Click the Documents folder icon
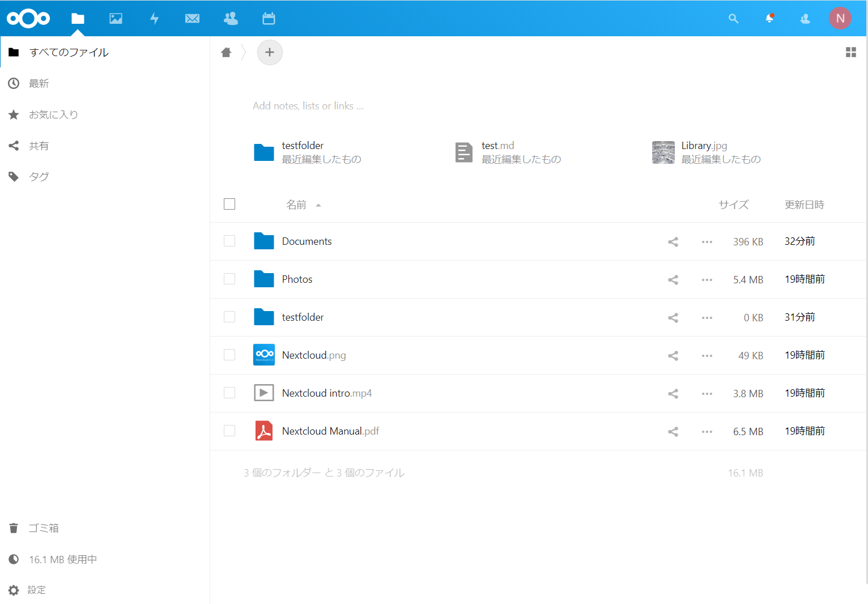The width and height of the screenshot is (868, 604). [x=264, y=241]
